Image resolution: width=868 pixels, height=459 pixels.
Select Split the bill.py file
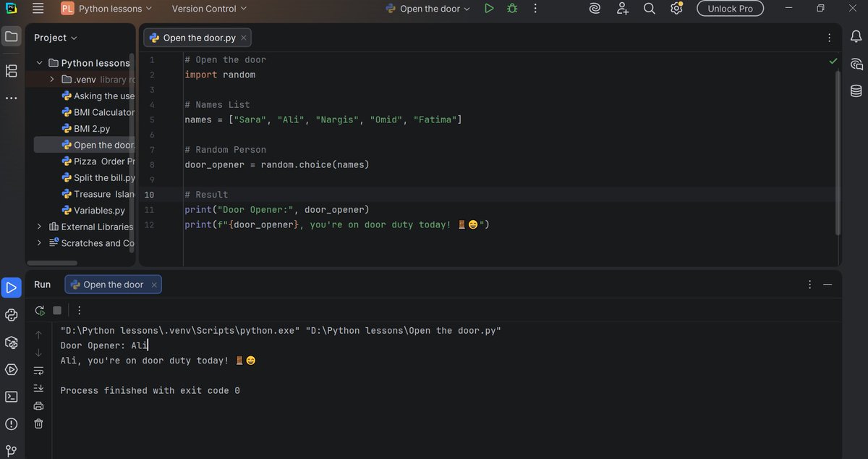(98, 177)
